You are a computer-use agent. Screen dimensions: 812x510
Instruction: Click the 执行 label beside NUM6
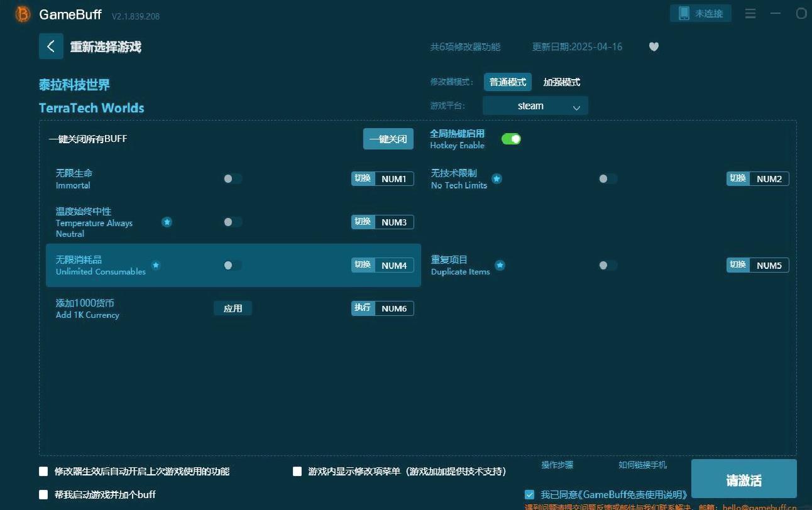click(363, 308)
